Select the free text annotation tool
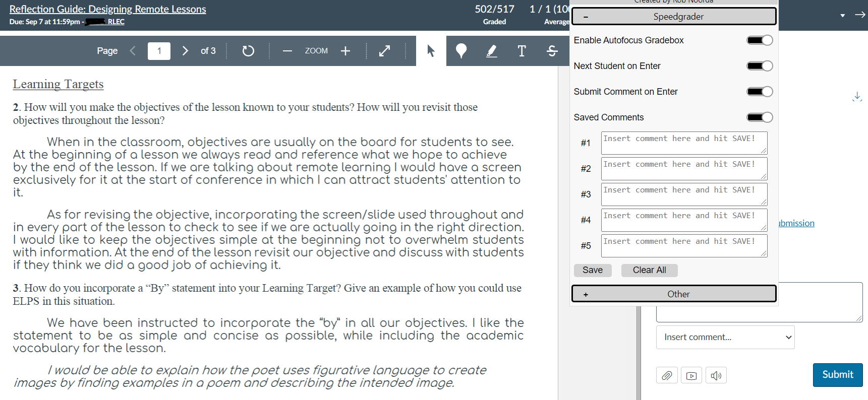Screen dimensions: 868x400 (x=522, y=51)
